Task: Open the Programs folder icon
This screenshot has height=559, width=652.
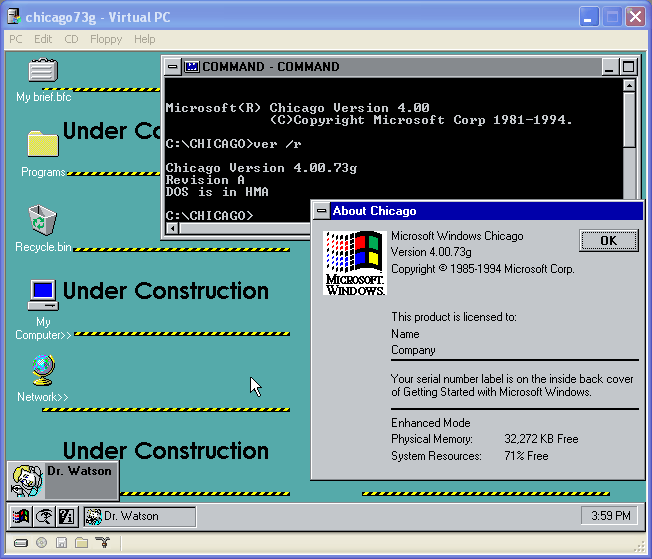Action: (x=43, y=144)
